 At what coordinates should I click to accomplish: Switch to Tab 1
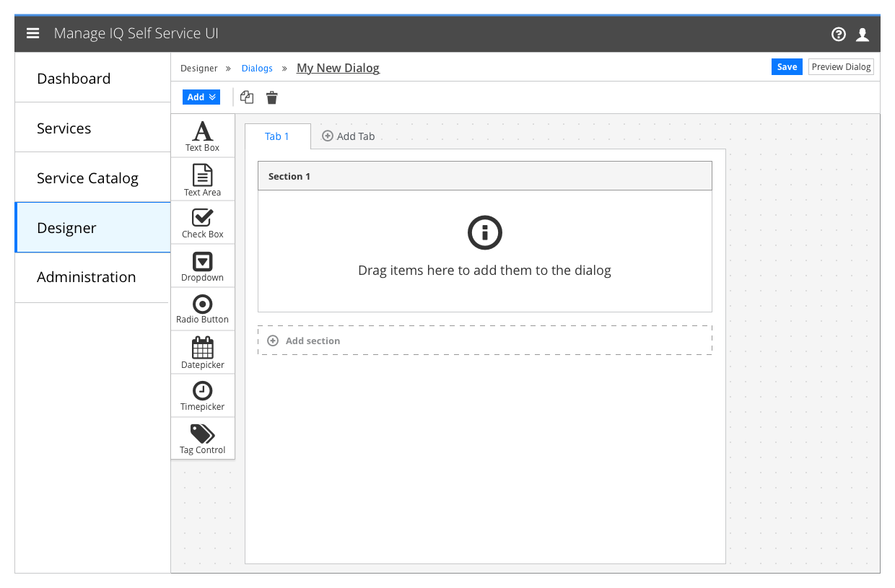click(x=277, y=136)
